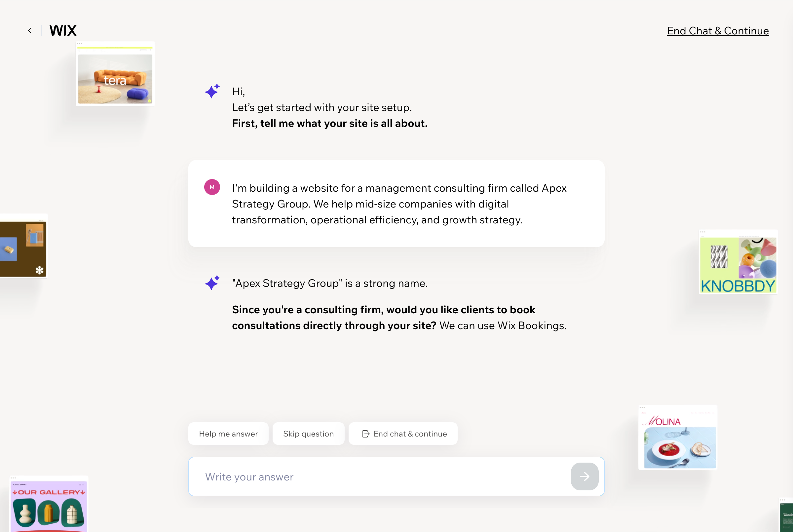This screenshot has height=532, width=793.
Task: Select the user message about Apex Strategy Group
Action: (x=396, y=204)
